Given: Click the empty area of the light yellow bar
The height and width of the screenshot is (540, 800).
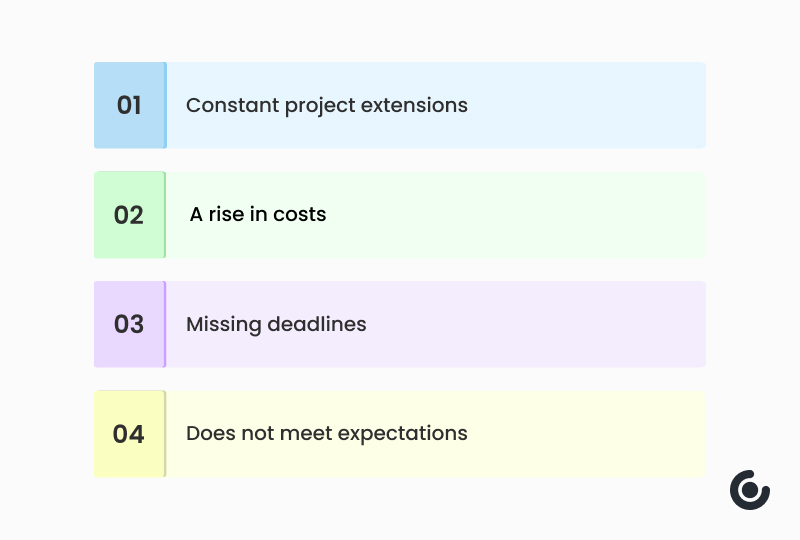Looking at the screenshot, I should pyautogui.click(x=587, y=434).
